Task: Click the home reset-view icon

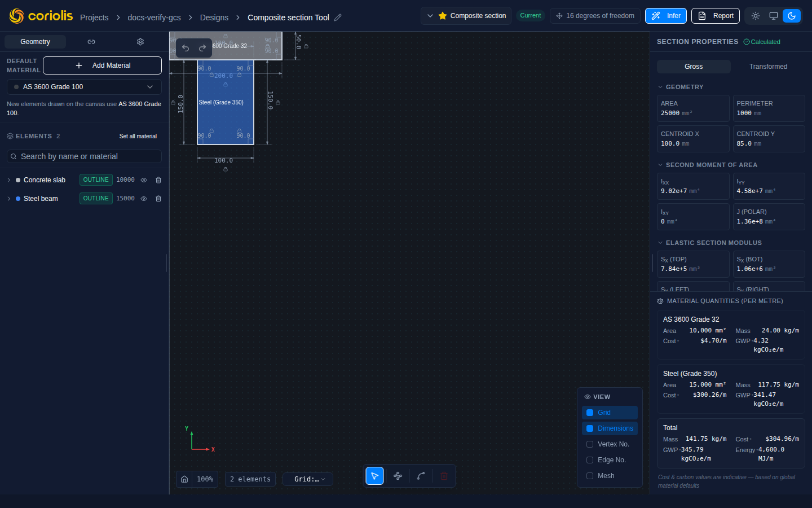Action: [x=184, y=479]
